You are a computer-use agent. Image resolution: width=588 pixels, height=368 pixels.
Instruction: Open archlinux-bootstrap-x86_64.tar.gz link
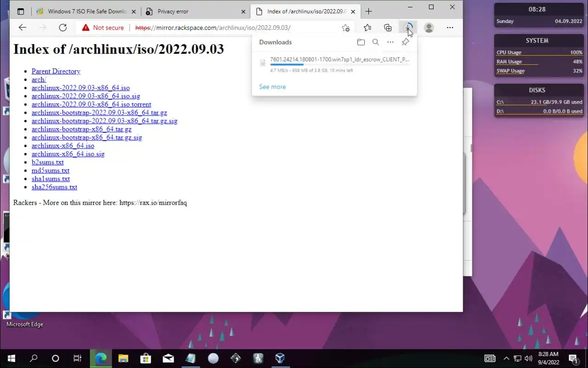click(81, 129)
